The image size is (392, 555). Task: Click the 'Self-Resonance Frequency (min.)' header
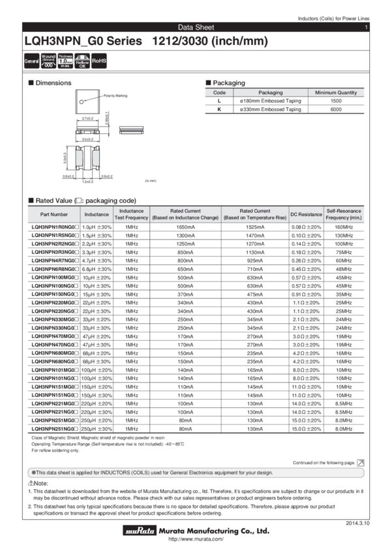point(344,215)
